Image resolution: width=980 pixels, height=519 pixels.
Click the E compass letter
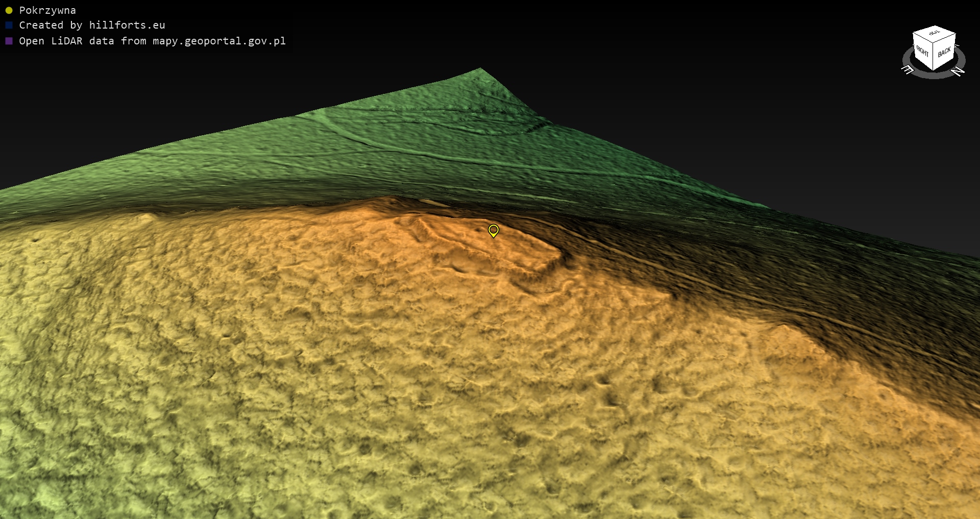point(908,69)
